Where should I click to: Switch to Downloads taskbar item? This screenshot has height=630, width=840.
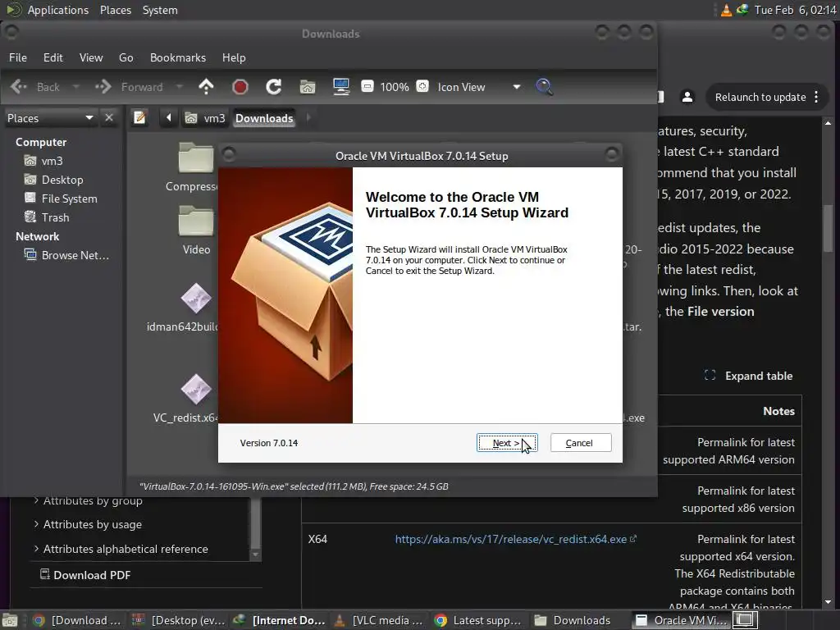[x=573, y=620]
